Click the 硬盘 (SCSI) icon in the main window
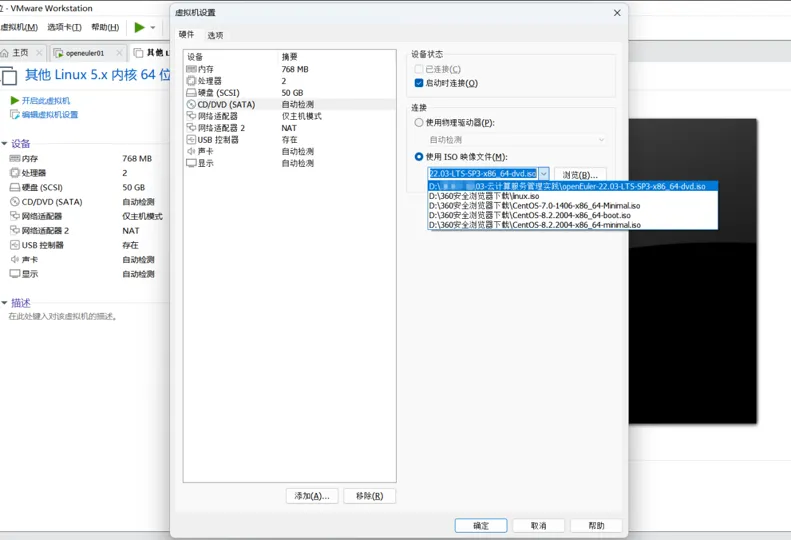Image resolution: width=791 pixels, height=540 pixels. [15, 187]
